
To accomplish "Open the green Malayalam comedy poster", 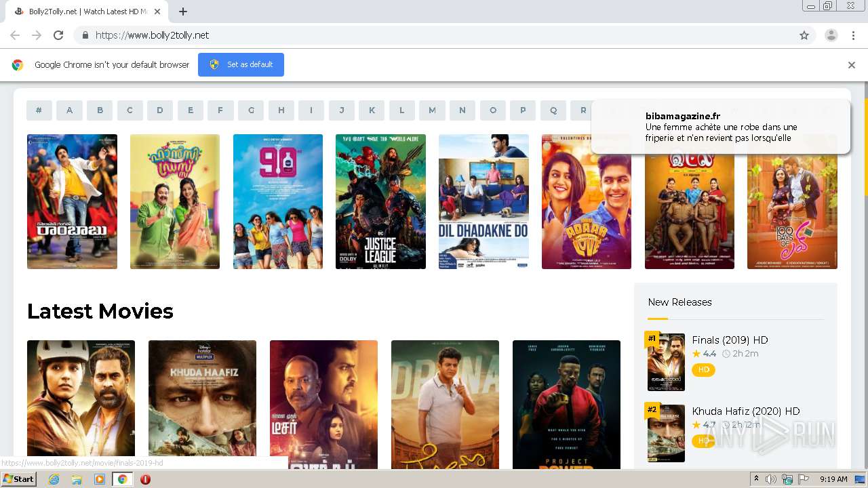I will coord(175,201).
